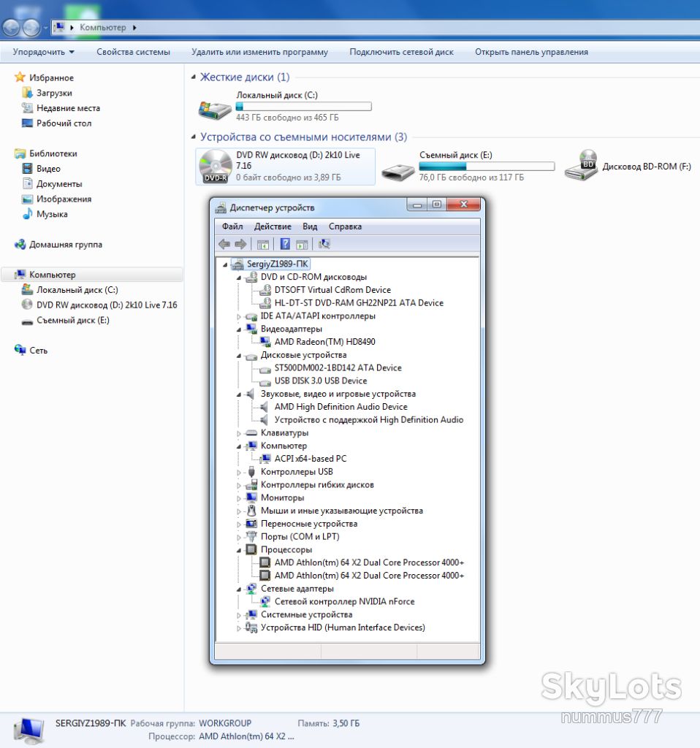700x748 pixels.
Task: Click the film icon beside Видео library
Action: (x=28, y=169)
